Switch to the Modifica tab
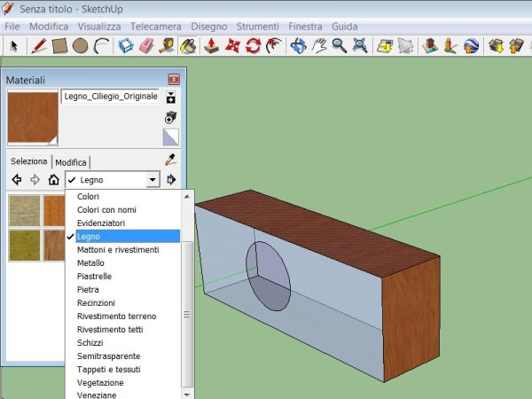 [x=71, y=162]
